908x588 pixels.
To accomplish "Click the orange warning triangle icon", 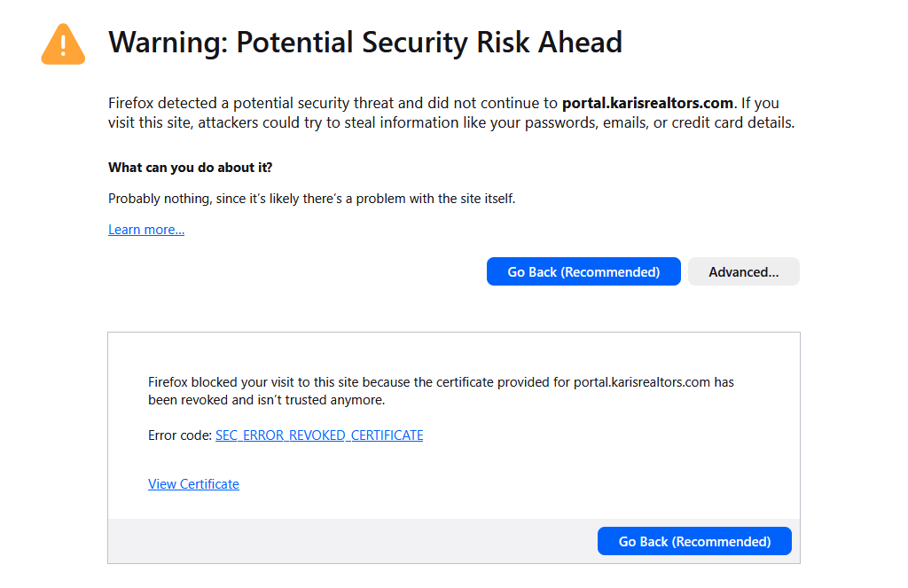I will point(63,44).
